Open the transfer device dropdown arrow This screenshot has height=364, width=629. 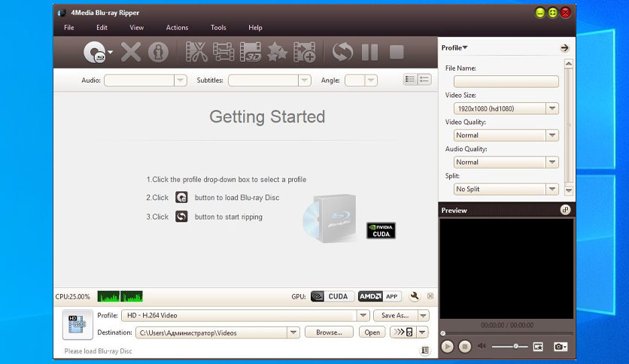(x=422, y=332)
